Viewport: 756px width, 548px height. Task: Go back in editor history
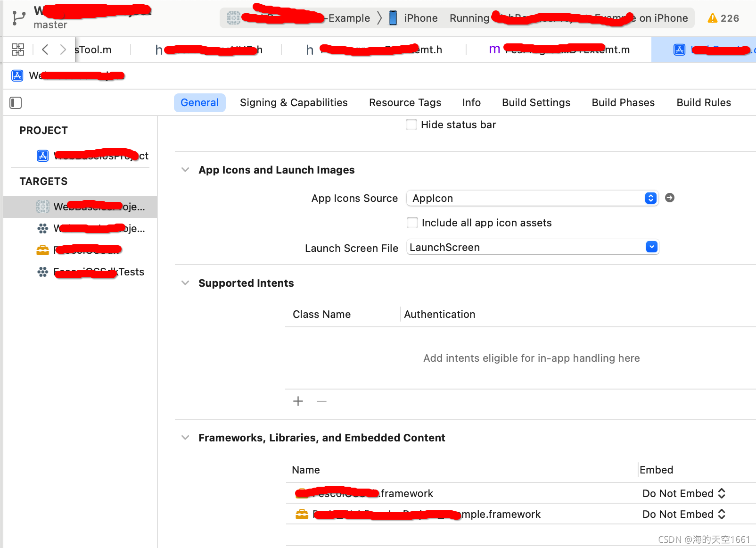pyautogui.click(x=45, y=50)
